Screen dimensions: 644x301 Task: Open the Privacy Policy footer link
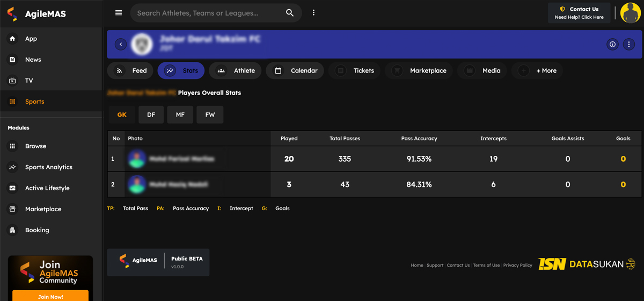pos(517,265)
